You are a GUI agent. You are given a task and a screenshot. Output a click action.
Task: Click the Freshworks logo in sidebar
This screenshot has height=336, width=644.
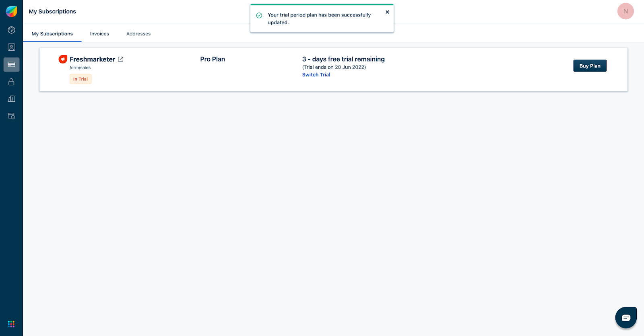pyautogui.click(x=11, y=11)
